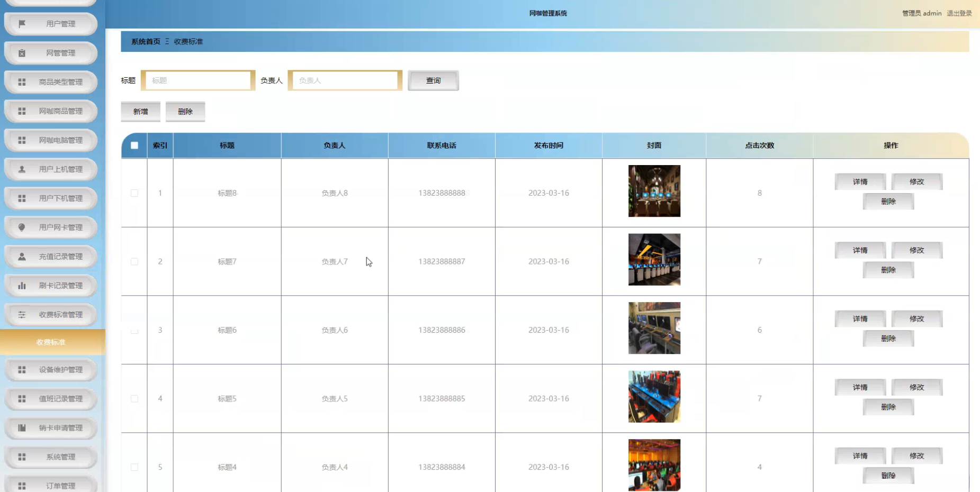Click the grid icon beside 网咖电脑管理
980x492 pixels.
pyautogui.click(x=22, y=140)
